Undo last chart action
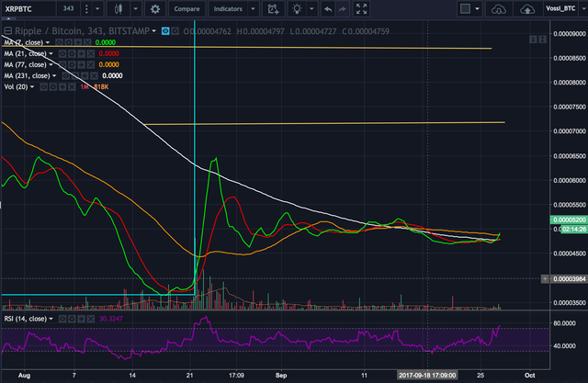The image size is (588, 383). [x=328, y=9]
